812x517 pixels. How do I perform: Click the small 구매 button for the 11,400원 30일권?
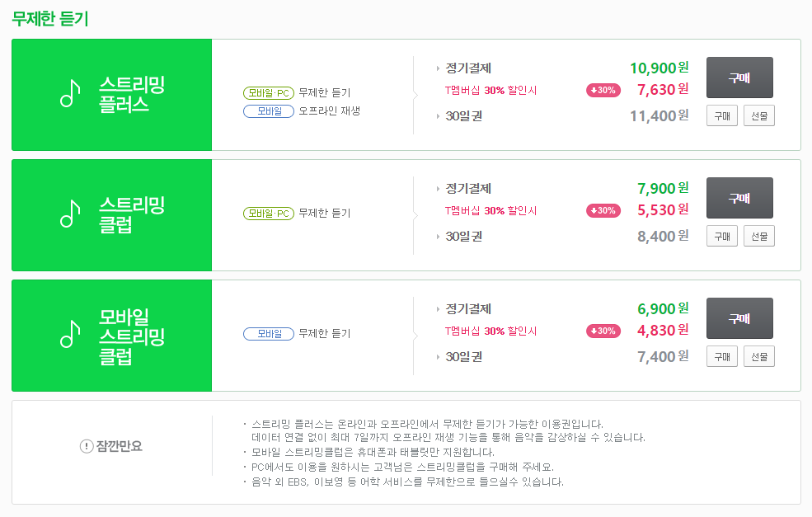[722, 115]
